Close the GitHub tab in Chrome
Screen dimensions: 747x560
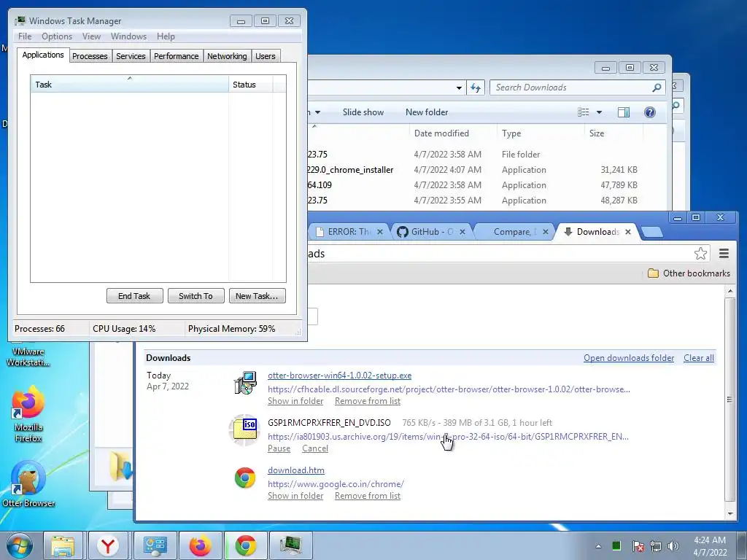point(462,232)
